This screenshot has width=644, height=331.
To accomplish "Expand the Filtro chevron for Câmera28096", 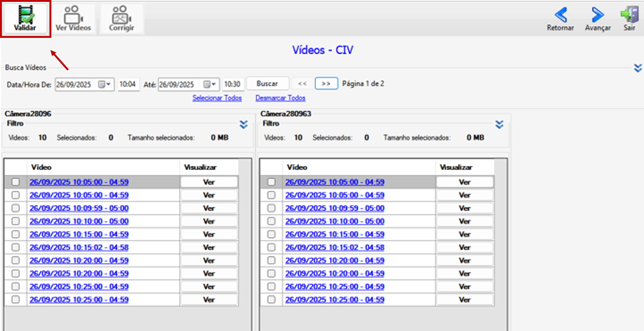I will 244,125.
